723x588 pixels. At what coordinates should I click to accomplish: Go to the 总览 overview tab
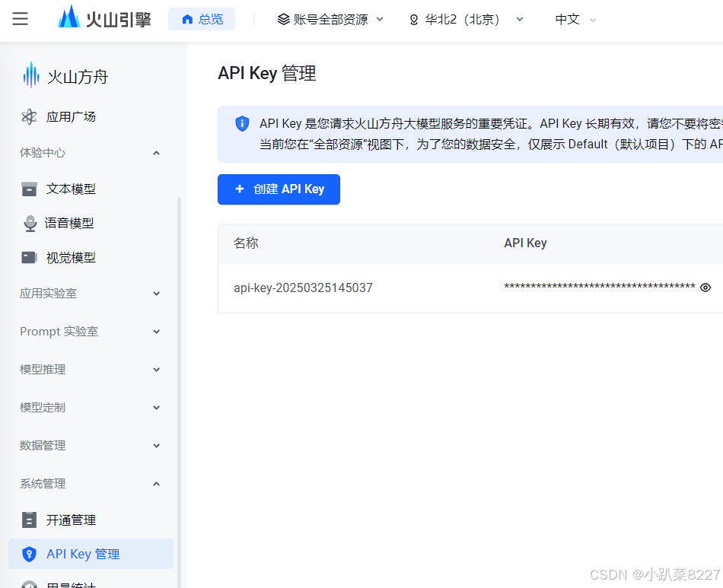[x=202, y=19]
